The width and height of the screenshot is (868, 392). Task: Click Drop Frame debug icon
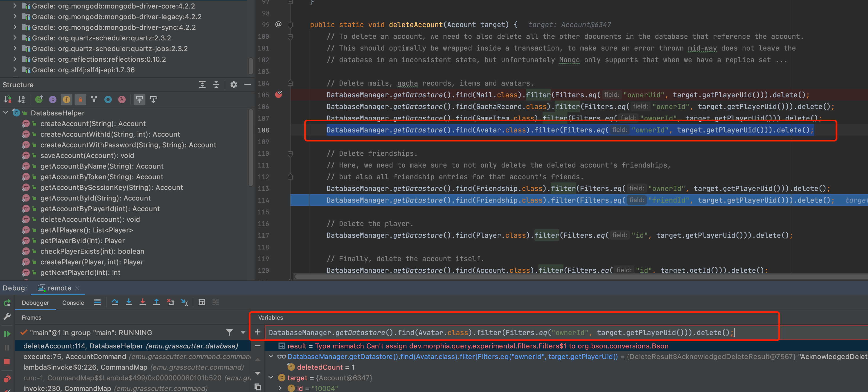point(170,302)
